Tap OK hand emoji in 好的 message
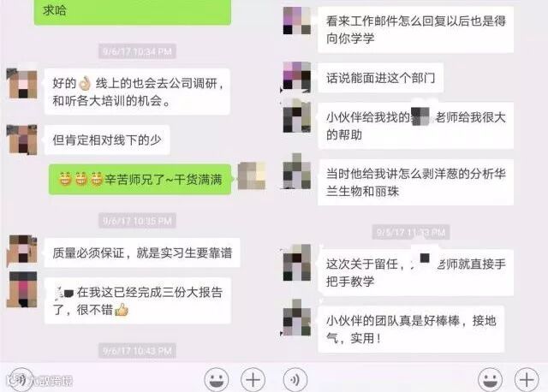Image resolution: width=548 pixels, height=392 pixels. pyautogui.click(x=85, y=83)
